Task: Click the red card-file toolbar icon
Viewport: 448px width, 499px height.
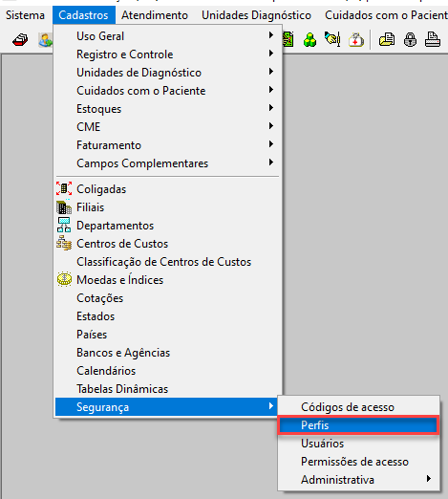Action: point(20,40)
